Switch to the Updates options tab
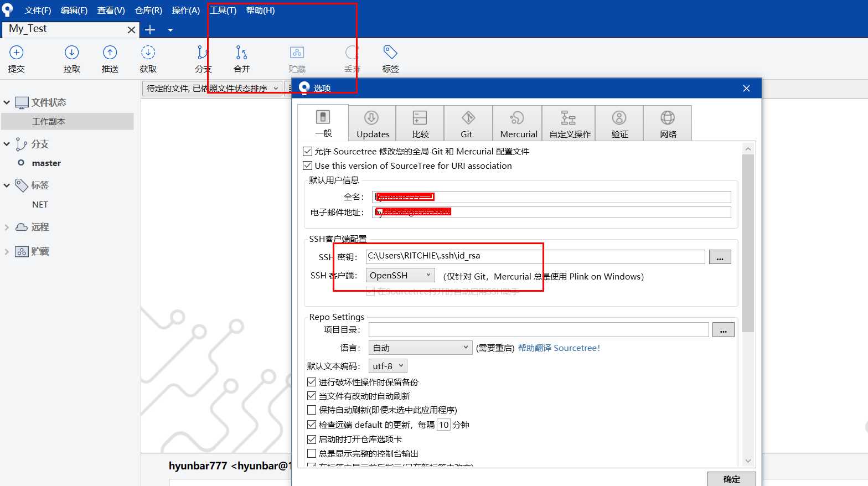The image size is (868, 486). 373,123
